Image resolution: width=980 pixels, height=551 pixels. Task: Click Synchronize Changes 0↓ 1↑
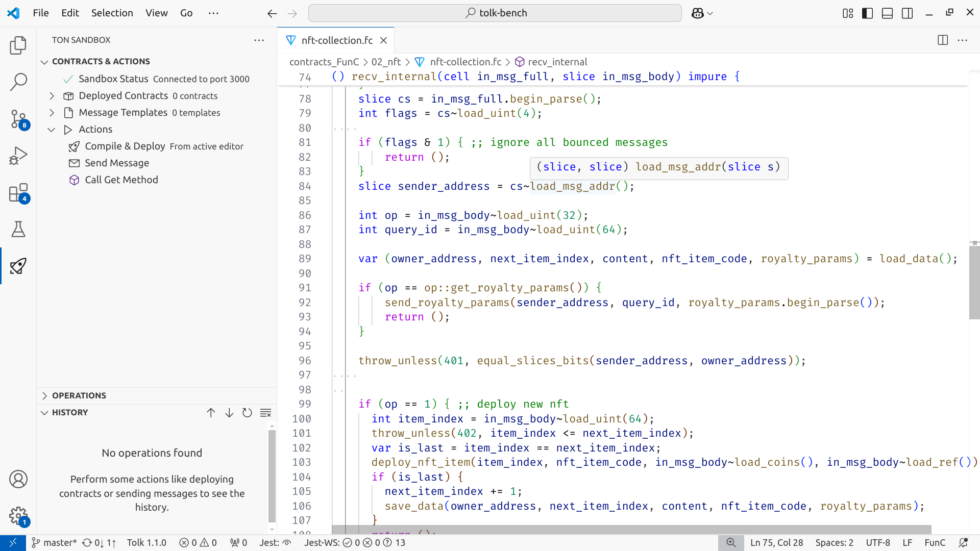[x=99, y=543]
